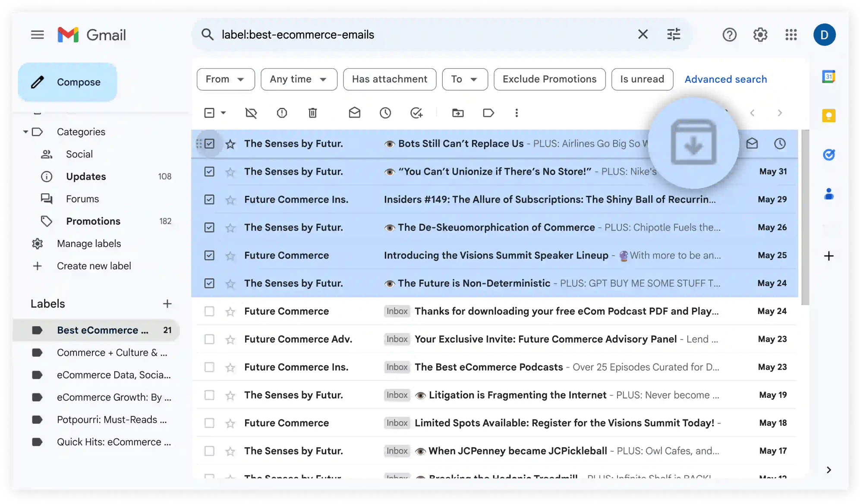
Task: Open Google Keep side panel icon
Action: (x=828, y=116)
